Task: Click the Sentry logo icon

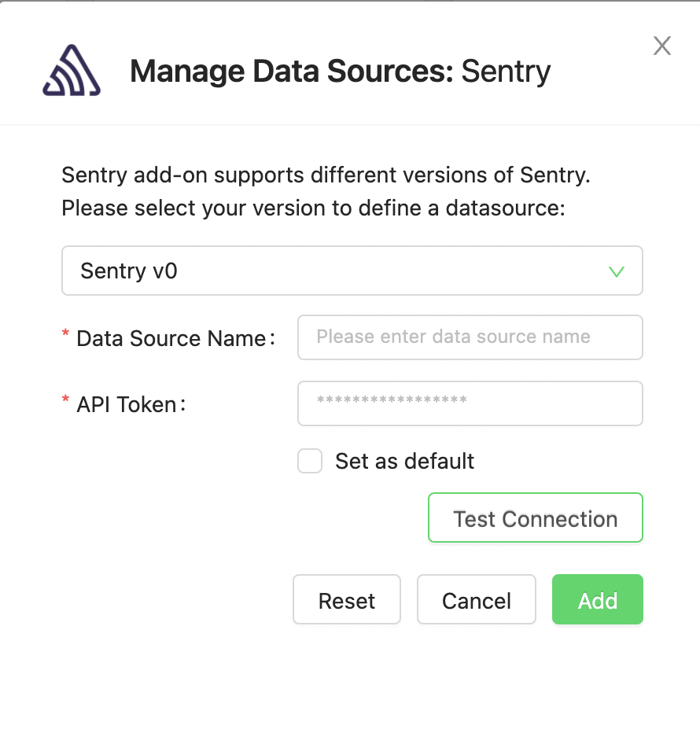Action: pyautogui.click(x=72, y=70)
